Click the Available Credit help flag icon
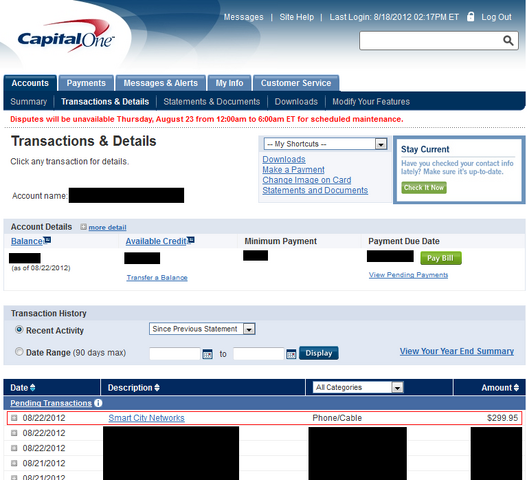 pos(191,240)
